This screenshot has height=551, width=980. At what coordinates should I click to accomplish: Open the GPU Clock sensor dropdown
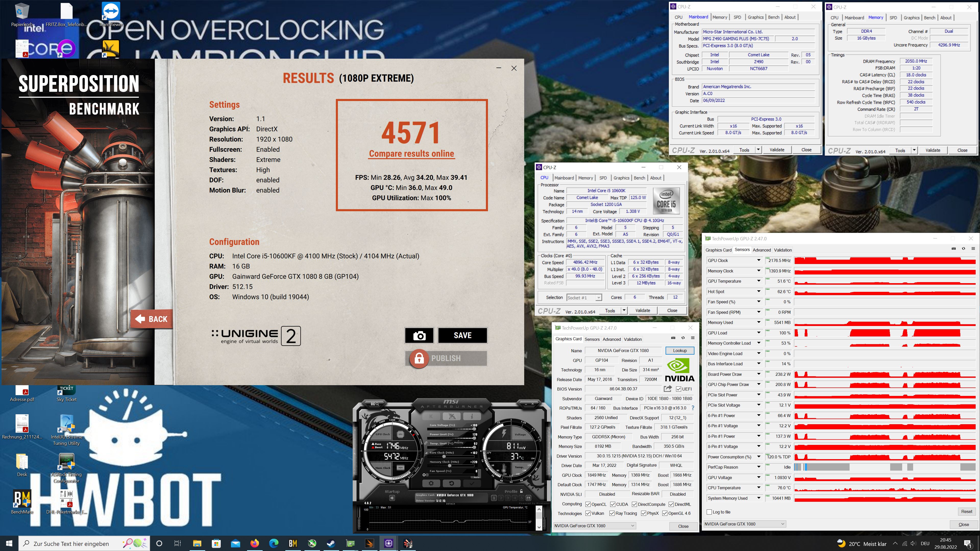[758, 260]
